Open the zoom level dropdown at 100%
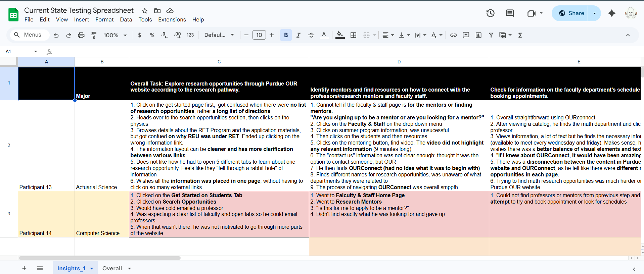 [x=115, y=35]
